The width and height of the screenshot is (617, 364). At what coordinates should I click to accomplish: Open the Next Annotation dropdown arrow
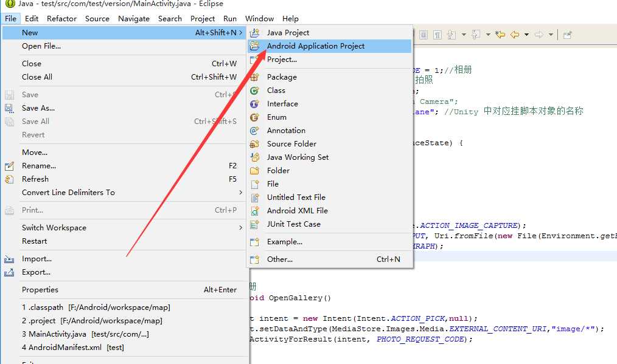[464, 35]
